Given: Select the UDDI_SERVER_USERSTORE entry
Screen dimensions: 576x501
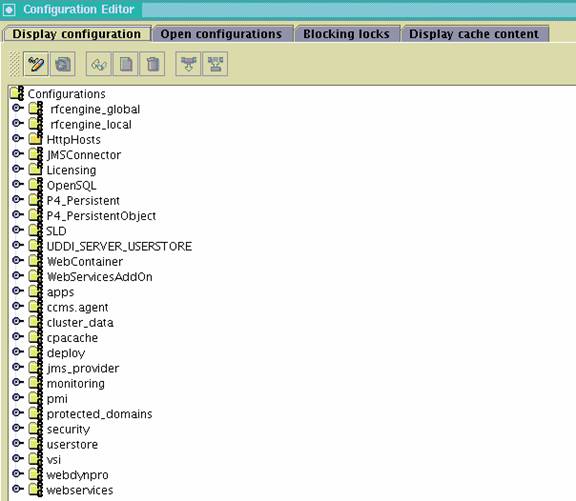Looking at the screenshot, I should point(119,246).
